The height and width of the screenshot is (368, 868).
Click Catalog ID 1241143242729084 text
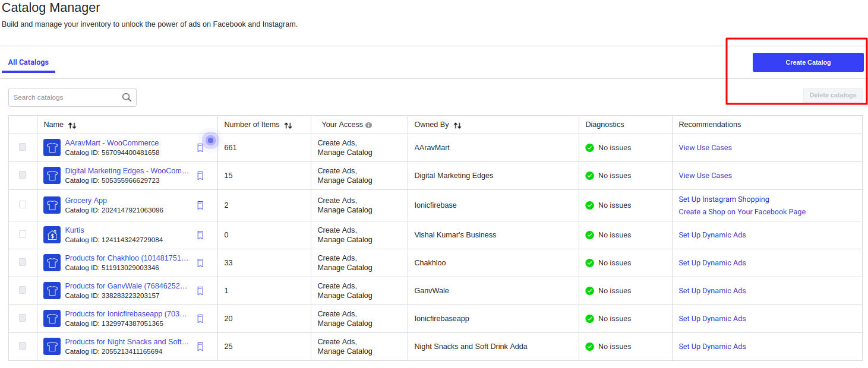114,240
